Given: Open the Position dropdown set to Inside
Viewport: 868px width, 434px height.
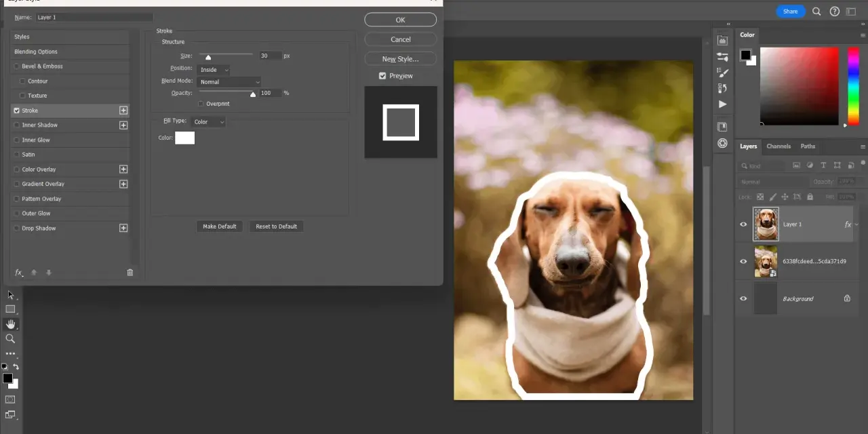Looking at the screenshot, I should point(214,70).
